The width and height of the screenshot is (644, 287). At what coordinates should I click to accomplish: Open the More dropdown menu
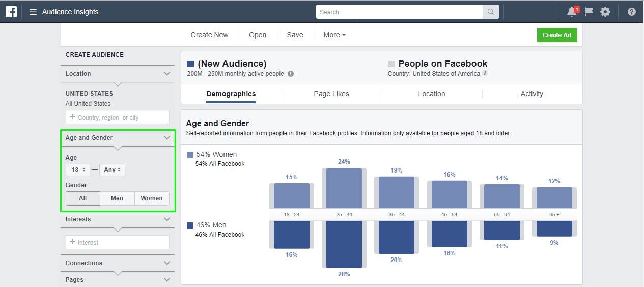coord(334,35)
